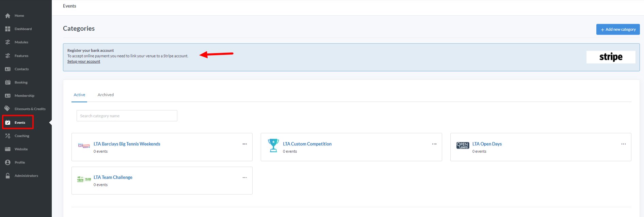Screen dimensions: 644x217
Task: Switch to the Archived tab
Action: click(106, 95)
